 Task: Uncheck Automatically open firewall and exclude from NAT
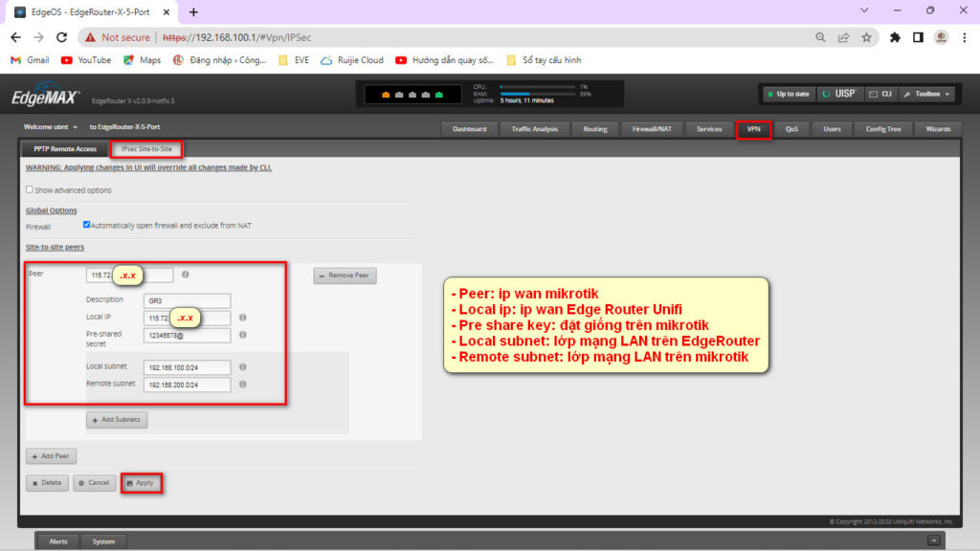pyautogui.click(x=87, y=225)
